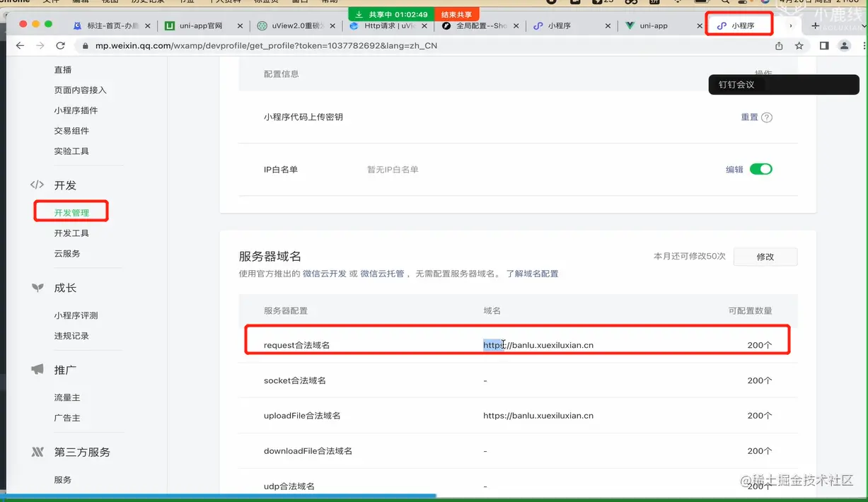
Task: Open 开发工具 in the sidebar
Action: tap(71, 233)
